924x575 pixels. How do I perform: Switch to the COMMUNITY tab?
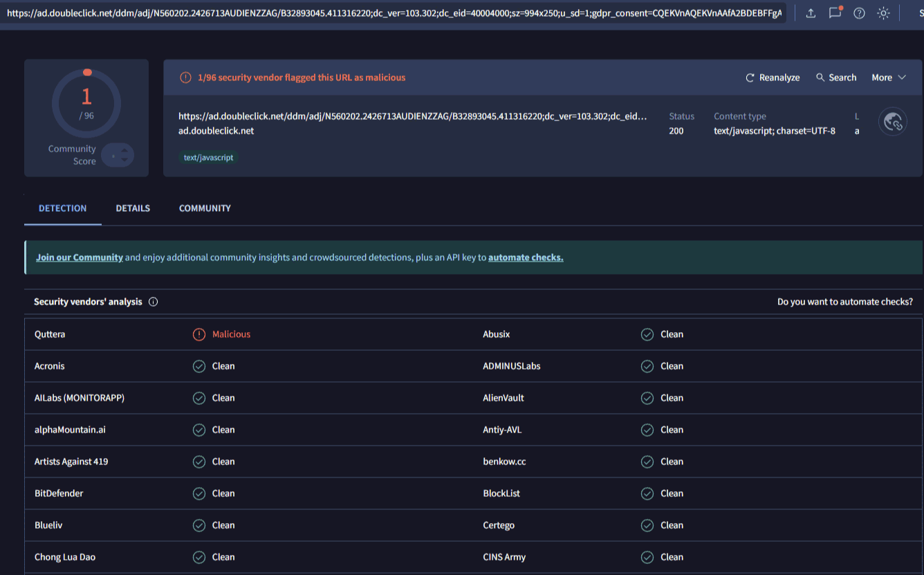205,208
